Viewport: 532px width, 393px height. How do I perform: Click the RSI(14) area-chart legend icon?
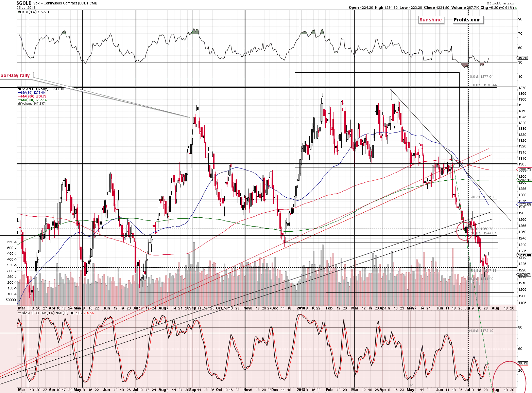pos(19,12)
